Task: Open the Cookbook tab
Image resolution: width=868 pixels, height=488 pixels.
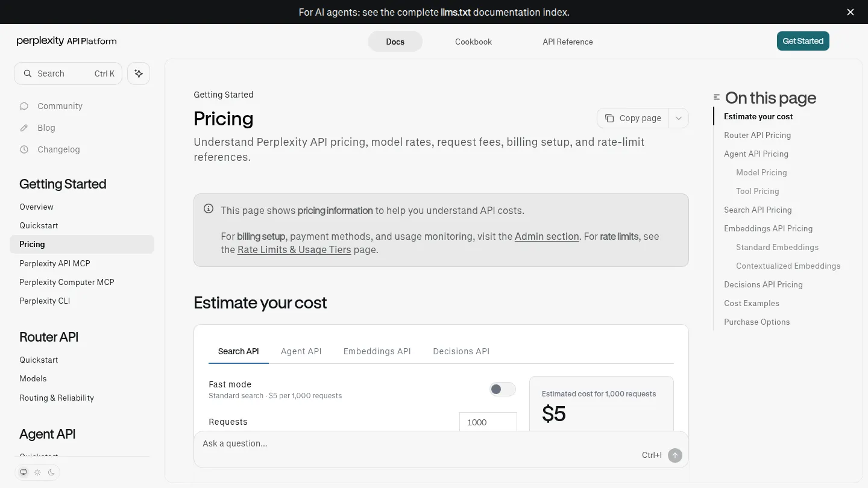Action: tap(474, 42)
